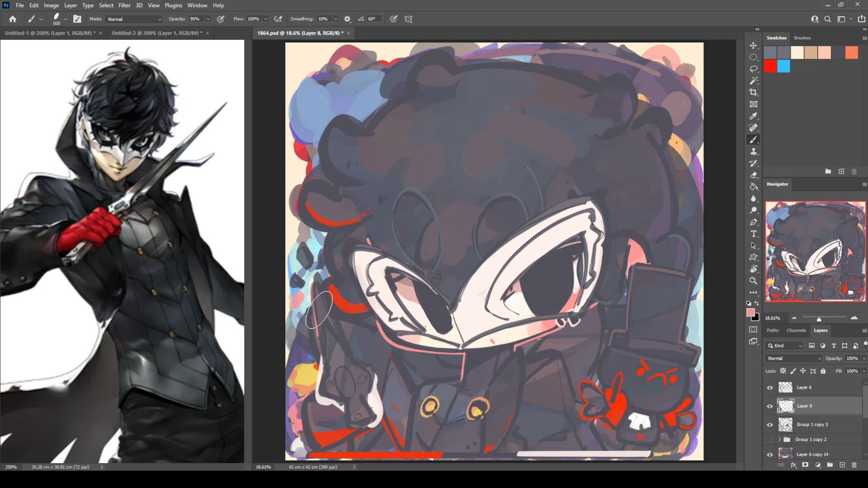Open Edit Toolbar three-dots menu
The width and height of the screenshot is (868, 488).
[x=753, y=292]
